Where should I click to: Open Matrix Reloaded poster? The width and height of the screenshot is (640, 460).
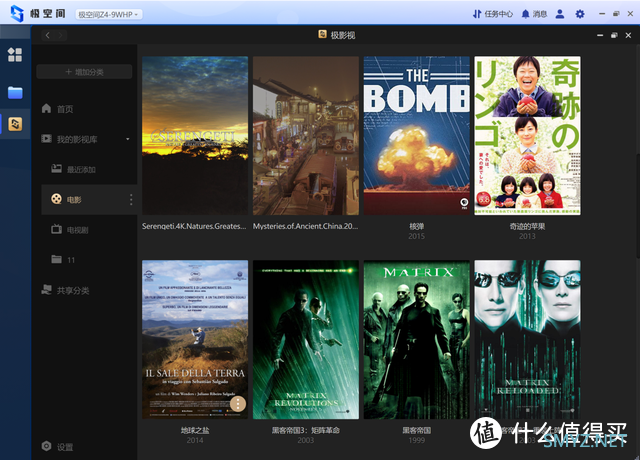[527, 339]
